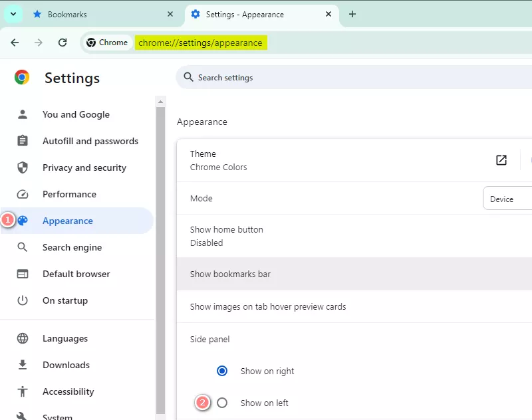The height and width of the screenshot is (420, 532).
Task: Open Languages settings
Action: pos(76,338)
